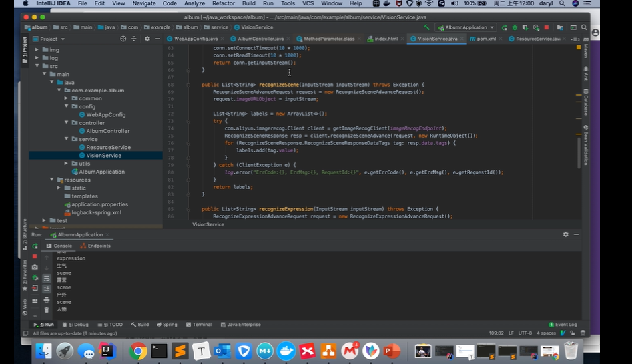
Task: Minimize the Run tool window
Action: pos(576,234)
